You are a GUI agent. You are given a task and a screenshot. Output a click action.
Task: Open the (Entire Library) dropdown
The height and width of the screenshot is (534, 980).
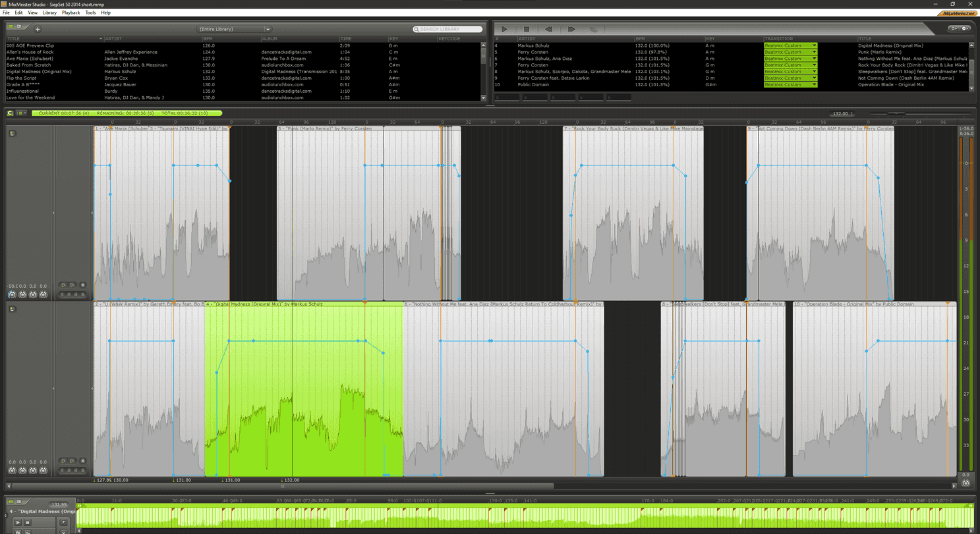click(x=234, y=29)
